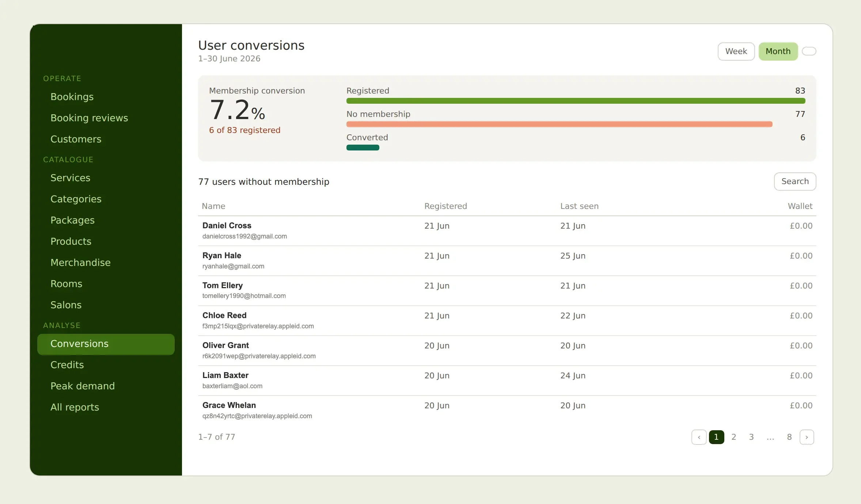The height and width of the screenshot is (504, 861).
Task: Sort by Last seen column header
Action: tap(579, 206)
